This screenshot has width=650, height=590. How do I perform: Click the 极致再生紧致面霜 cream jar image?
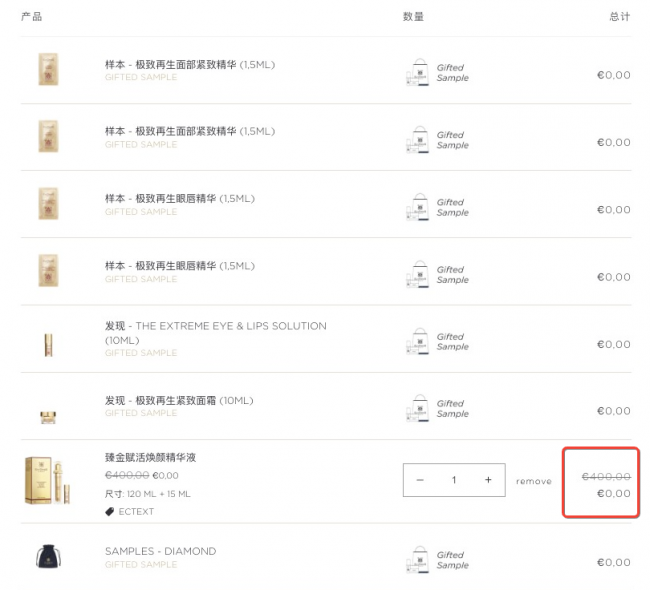click(48, 417)
